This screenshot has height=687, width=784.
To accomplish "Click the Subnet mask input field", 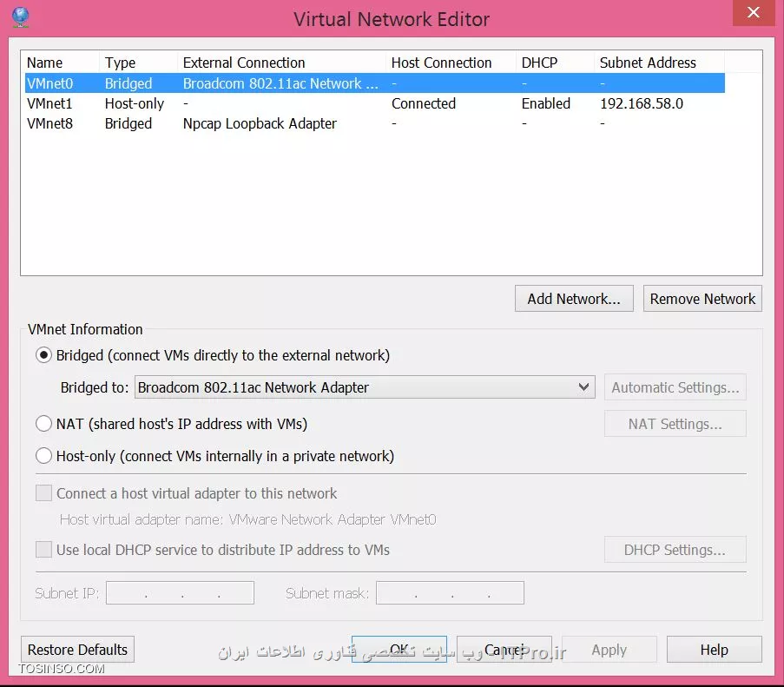I will coord(450,593).
